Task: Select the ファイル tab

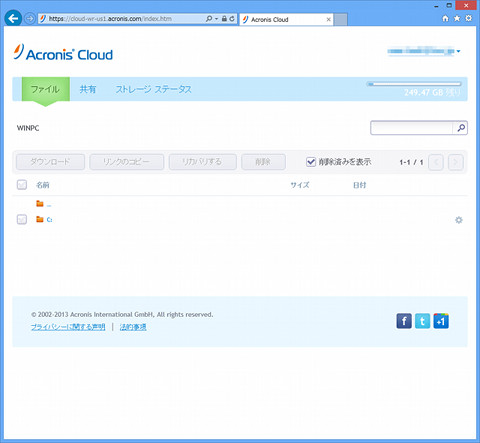Action: (46, 89)
